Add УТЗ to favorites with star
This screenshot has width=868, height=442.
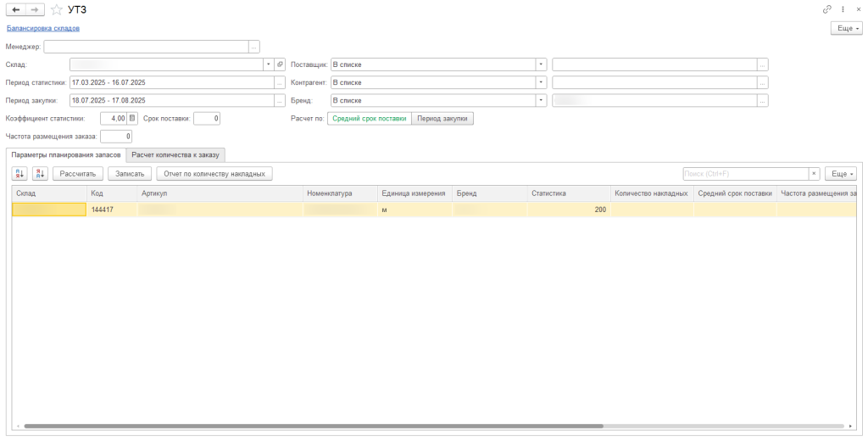pyautogui.click(x=57, y=9)
